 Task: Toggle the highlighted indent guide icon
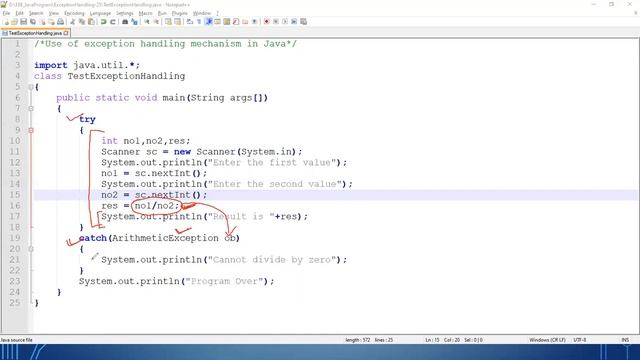tap(209, 22)
